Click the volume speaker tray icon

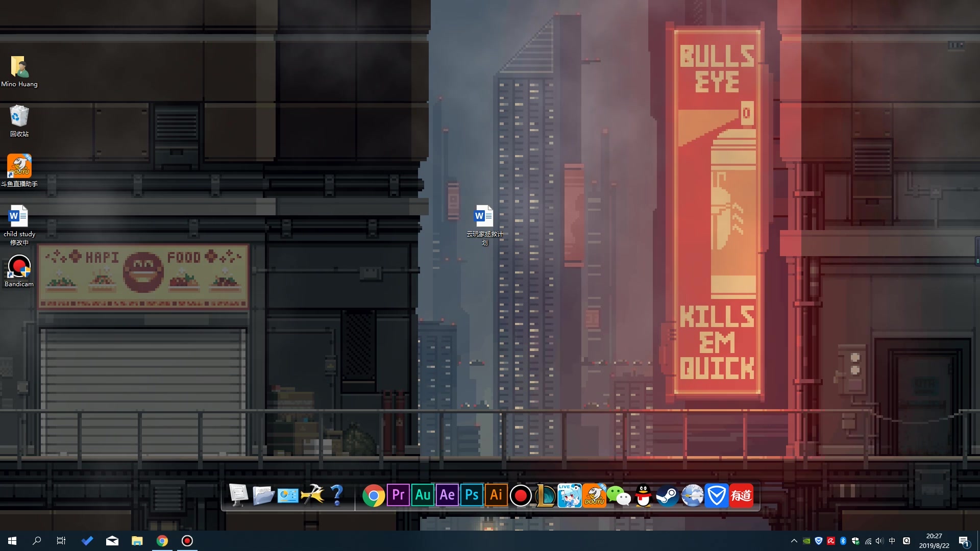coord(879,541)
